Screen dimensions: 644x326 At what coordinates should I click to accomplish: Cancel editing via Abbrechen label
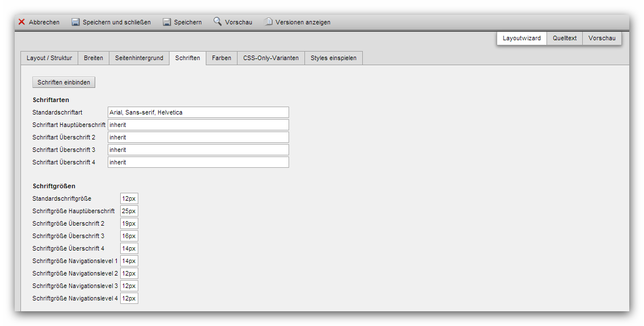[x=44, y=22]
